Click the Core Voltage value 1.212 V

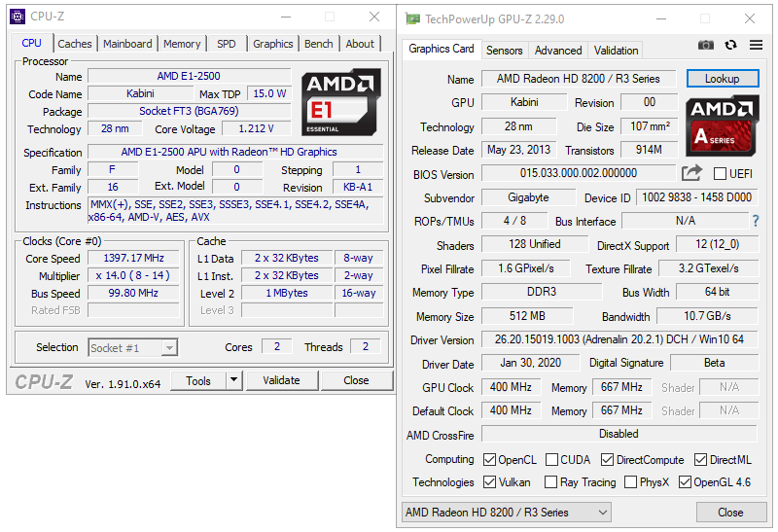coord(256,129)
